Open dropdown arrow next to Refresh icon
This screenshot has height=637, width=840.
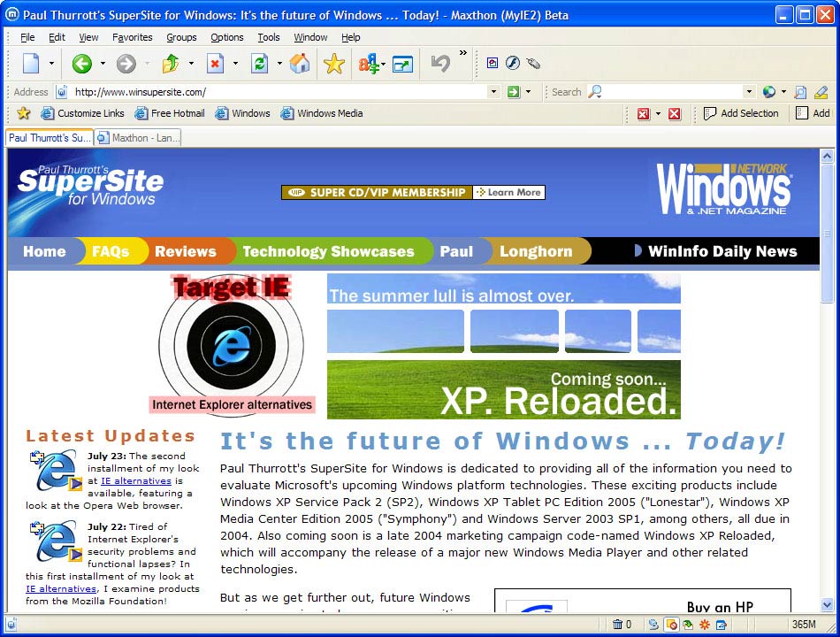coord(279,64)
